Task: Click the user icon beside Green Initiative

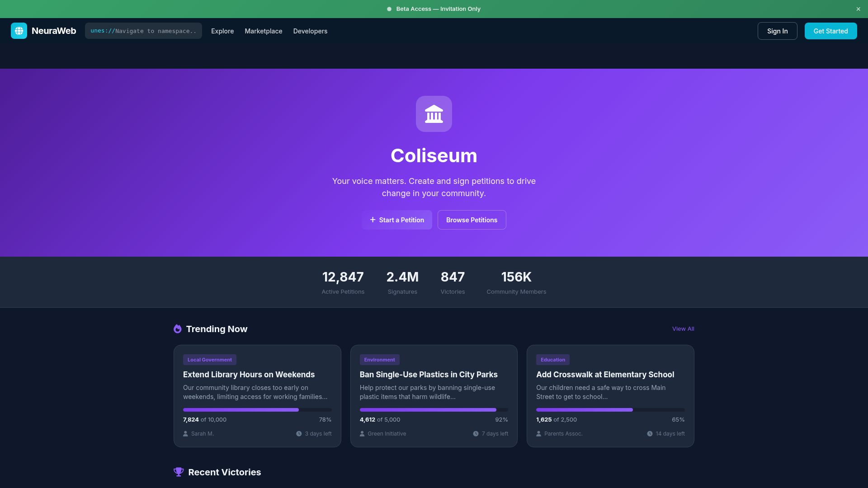Action: pos(362,434)
